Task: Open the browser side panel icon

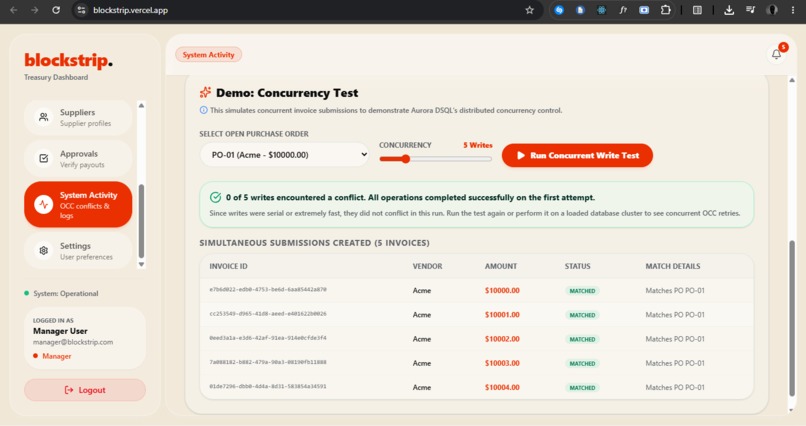Action: [x=697, y=10]
